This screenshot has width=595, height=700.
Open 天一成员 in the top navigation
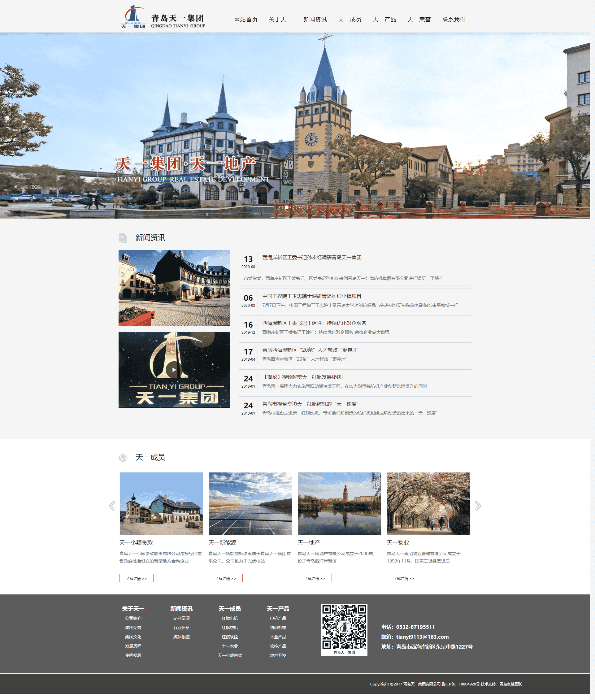(x=350, y=20)
